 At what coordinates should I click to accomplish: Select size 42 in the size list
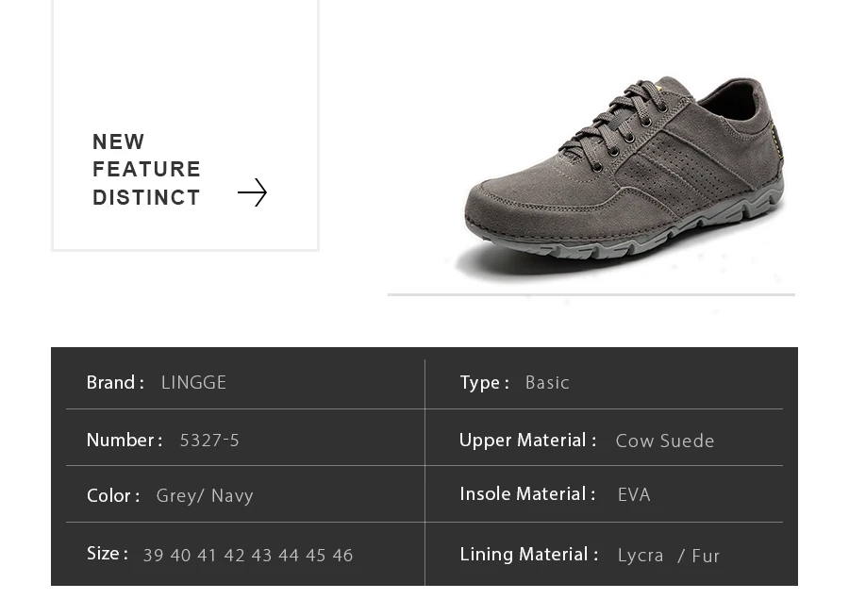click(x=235, y=556)
